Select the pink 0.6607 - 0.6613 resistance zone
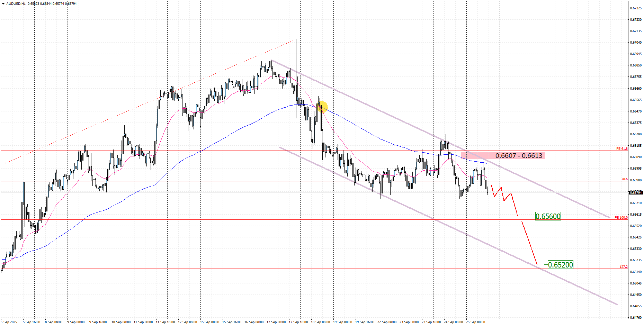This screenshot has height=326, width=644. tap(503, 156)
